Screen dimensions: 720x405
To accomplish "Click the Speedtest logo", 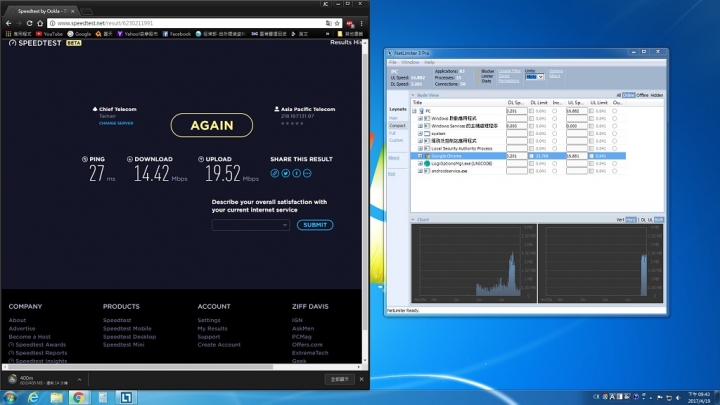I will [x=35, y=43].
